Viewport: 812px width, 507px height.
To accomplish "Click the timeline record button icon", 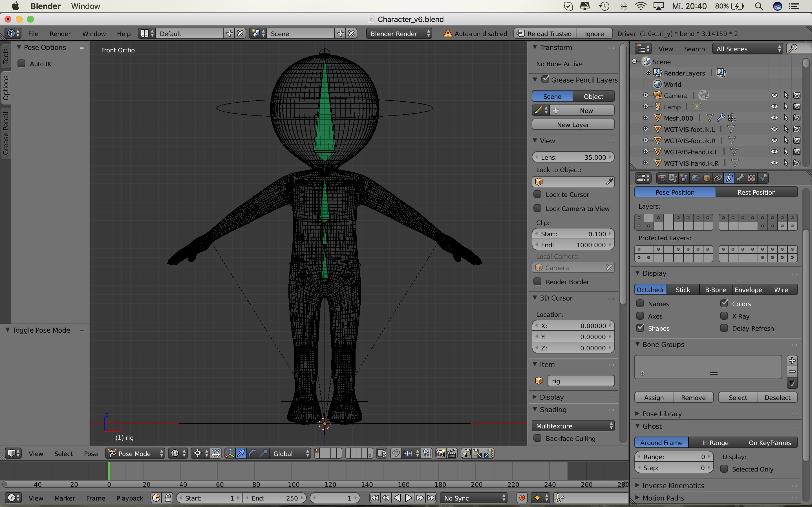I will tap(522, 498).
